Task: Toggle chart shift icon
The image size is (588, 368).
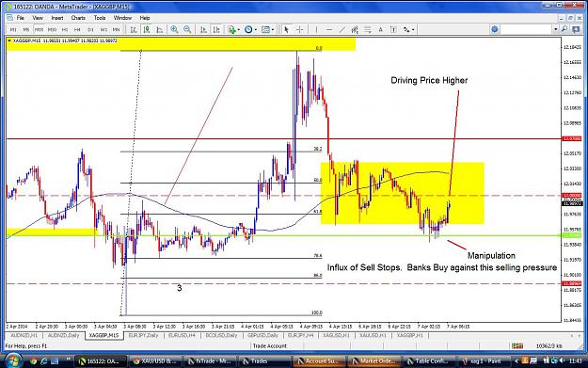Action: [x=216, y=29]
